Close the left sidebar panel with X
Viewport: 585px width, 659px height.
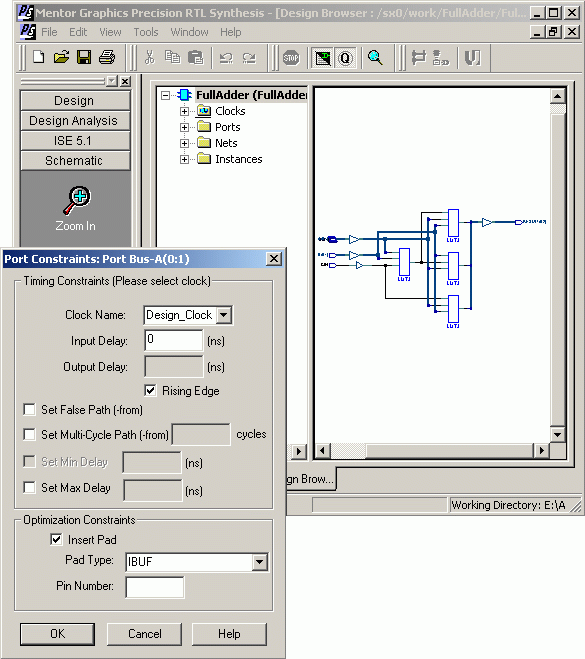pos(125,81)
